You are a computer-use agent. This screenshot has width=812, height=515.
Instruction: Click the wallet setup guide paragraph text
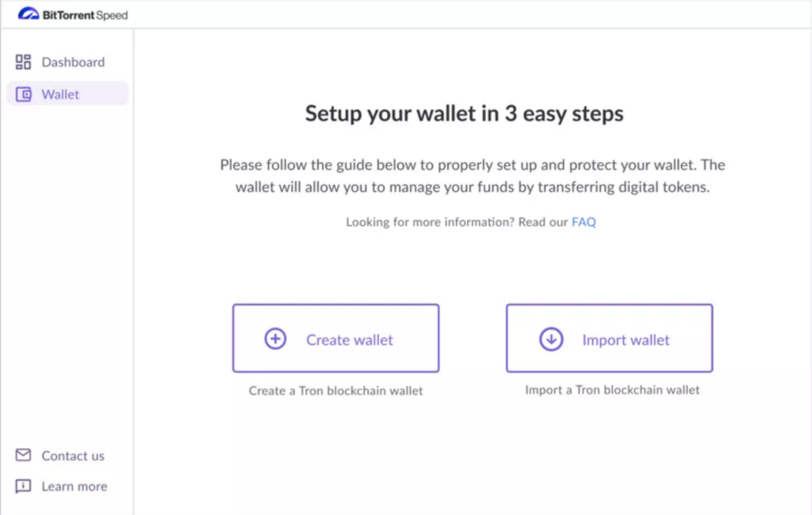473,175
